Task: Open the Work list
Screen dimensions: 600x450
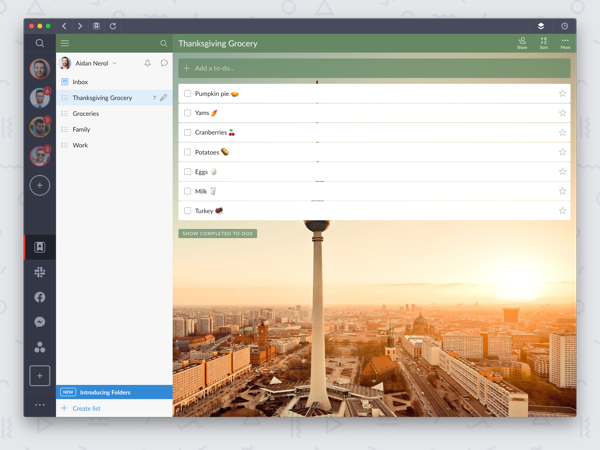Action: coord(114,145)
